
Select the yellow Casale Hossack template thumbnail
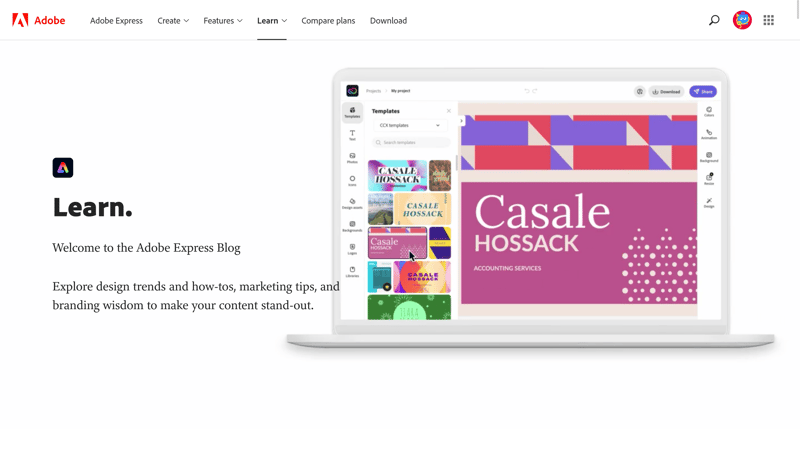click(422, 209)
